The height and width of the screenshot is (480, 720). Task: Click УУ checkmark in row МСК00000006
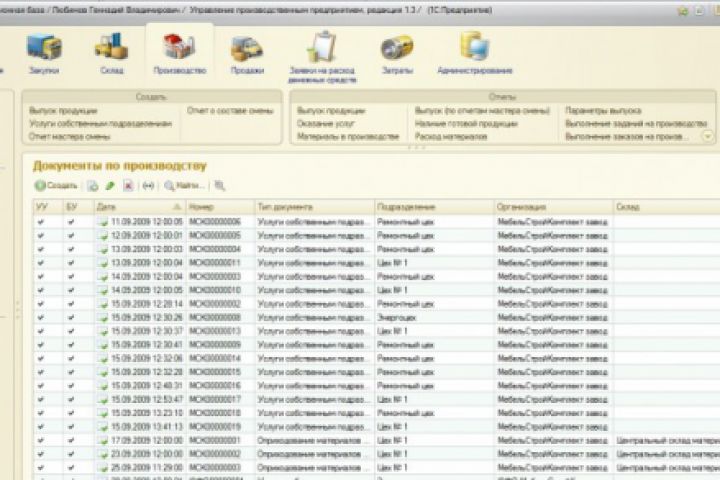click(x=41, y=222)
